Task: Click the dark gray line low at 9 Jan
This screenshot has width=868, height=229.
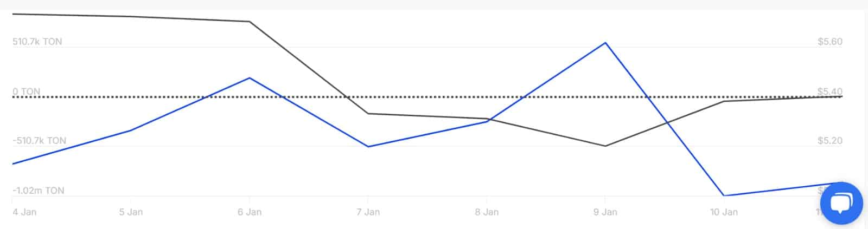Action: click(x=605, y=146)
